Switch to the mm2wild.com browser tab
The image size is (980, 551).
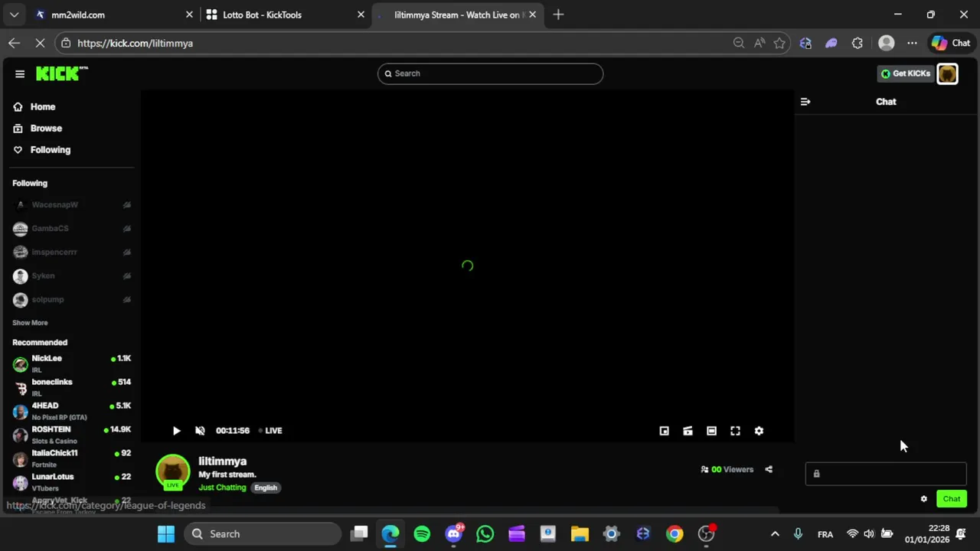pos(113,15)
